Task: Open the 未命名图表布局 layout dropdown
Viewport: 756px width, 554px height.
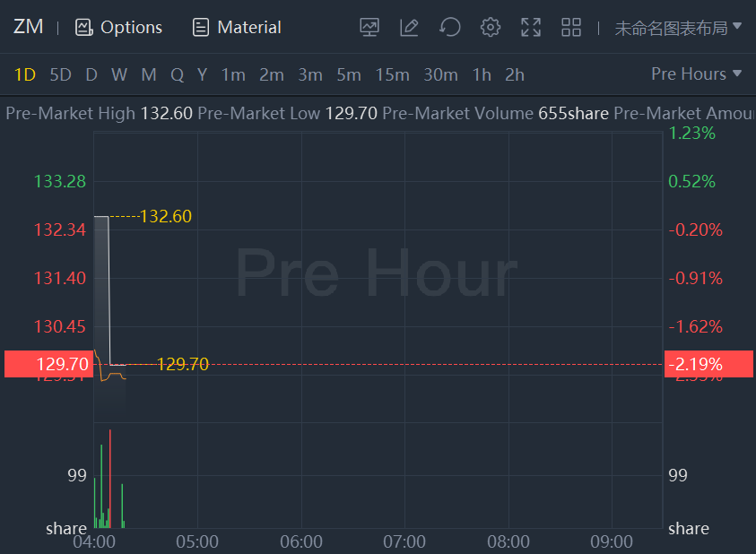Action: (x=678, y=28)
